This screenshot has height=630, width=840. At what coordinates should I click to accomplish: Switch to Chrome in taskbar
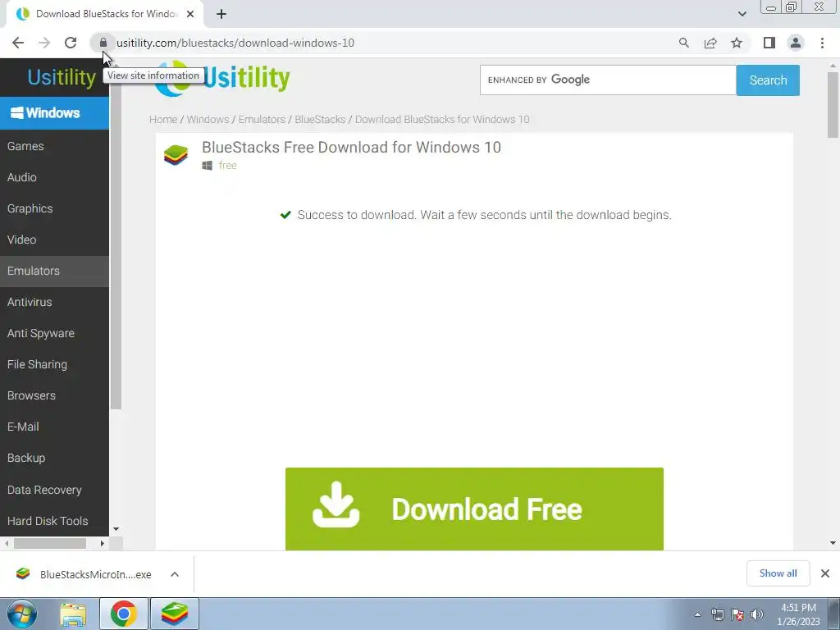(123, 614)
